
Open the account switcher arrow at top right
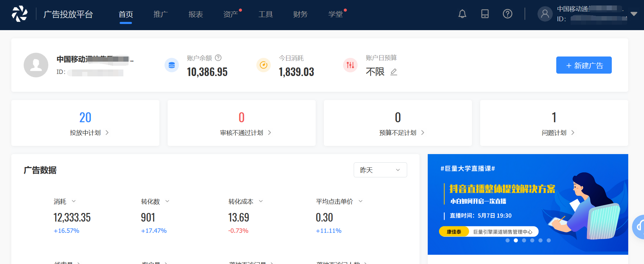(x=634, y=14)
